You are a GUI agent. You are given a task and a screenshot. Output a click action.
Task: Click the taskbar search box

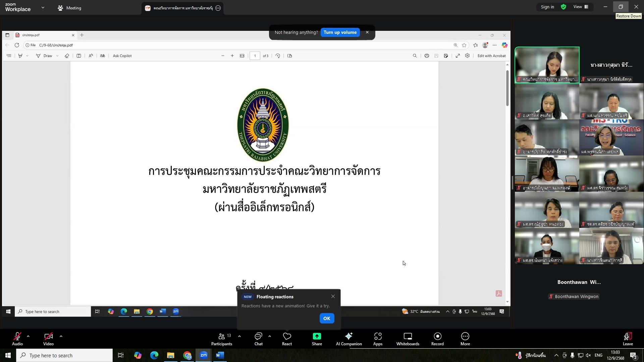64,355
